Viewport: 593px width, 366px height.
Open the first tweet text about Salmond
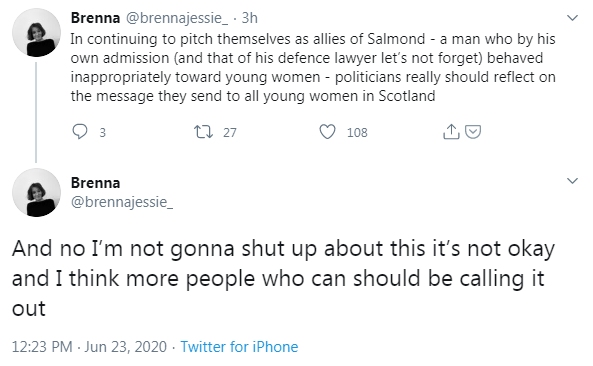[x=313, y=67]
